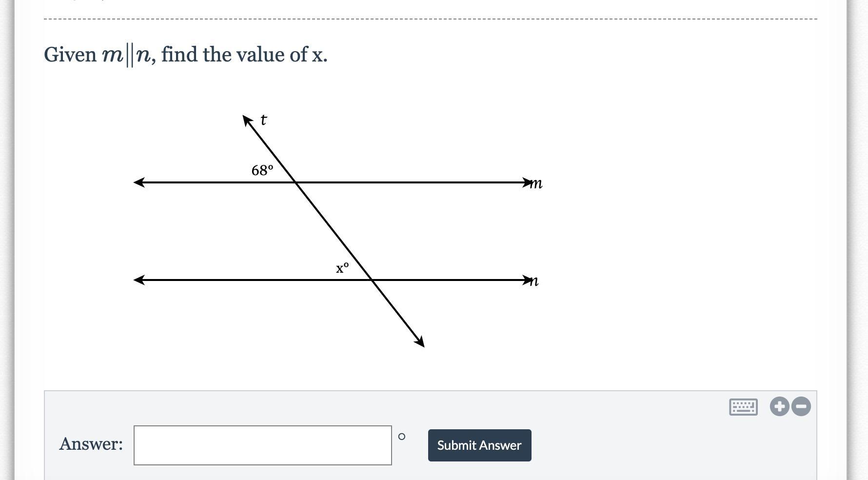Click the degree symbol beside the answer box

(x=401, y=437)
